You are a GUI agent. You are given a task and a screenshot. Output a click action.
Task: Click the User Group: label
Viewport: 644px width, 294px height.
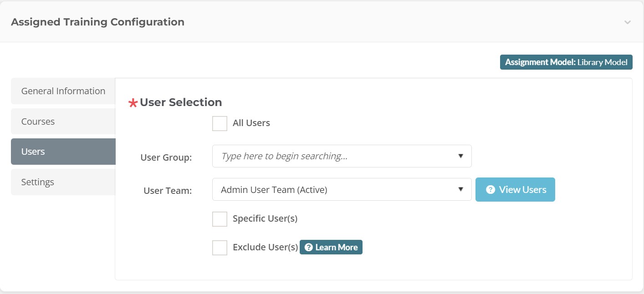click(166, 157)
